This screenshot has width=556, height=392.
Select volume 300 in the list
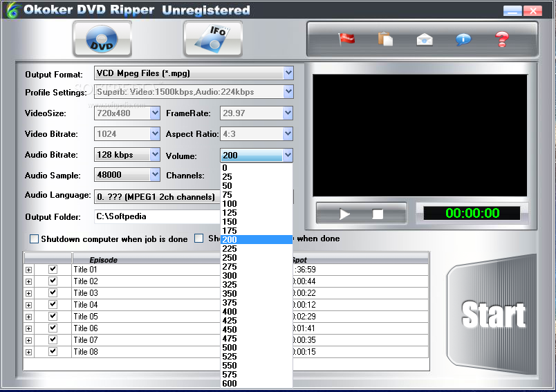[x=257, y=276]
